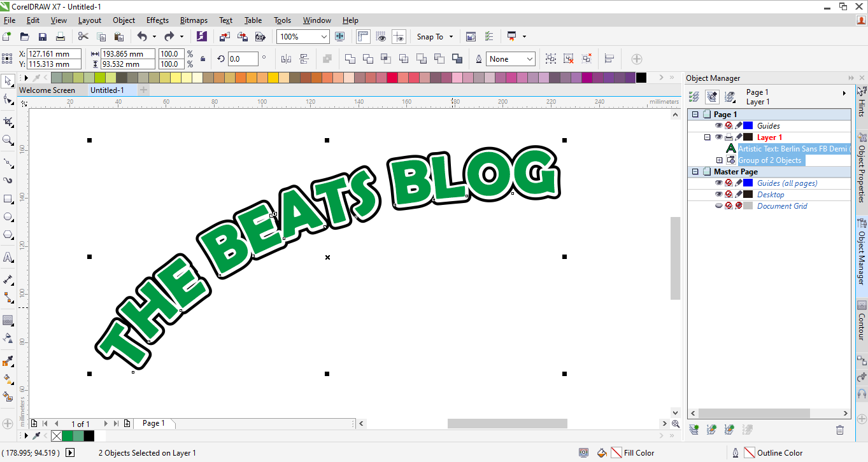
Task: Click the Ungroup all objects icon
Action: coord(569,59)
